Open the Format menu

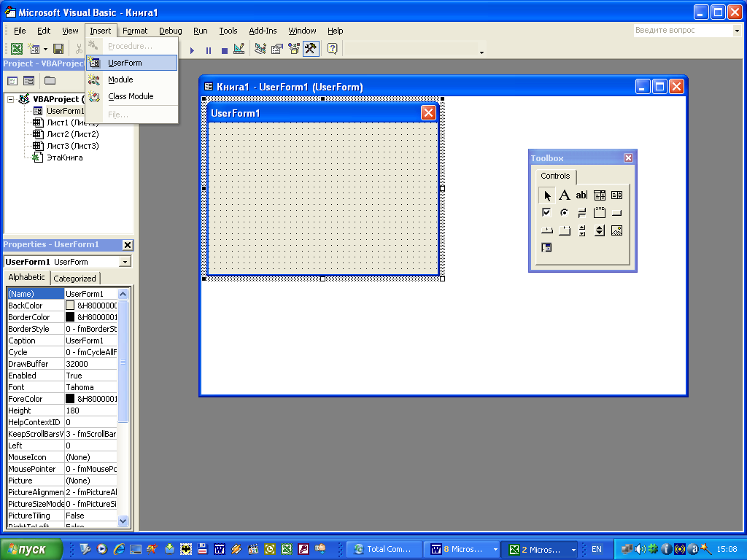[x=135, y=31]
